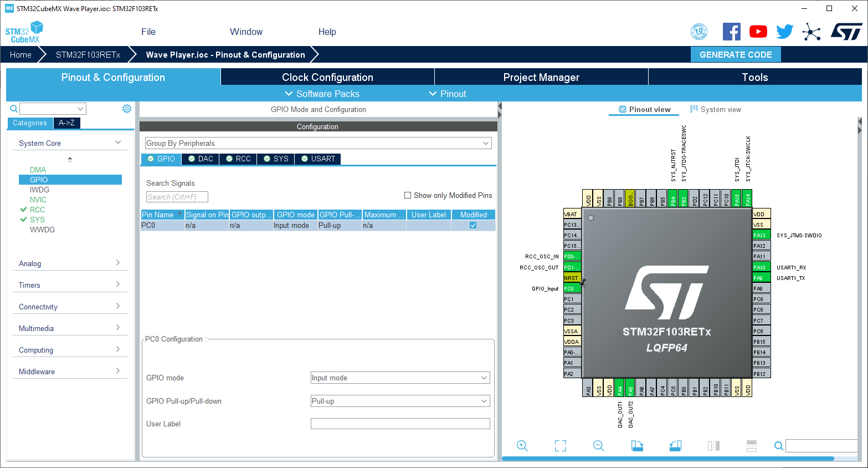Fit the pinout view to the window
The width and height of the screenshot is (868, 468).
[561, 446]
